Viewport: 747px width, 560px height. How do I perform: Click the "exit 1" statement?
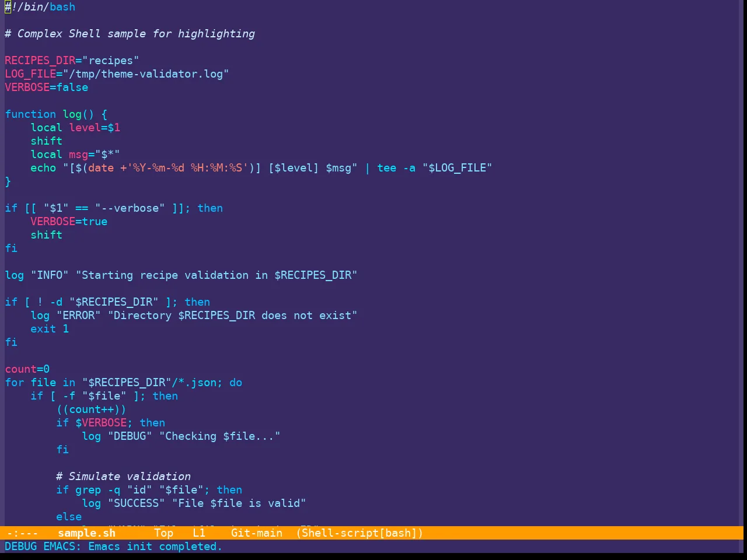pyautogui.click(x=50, y=329)
